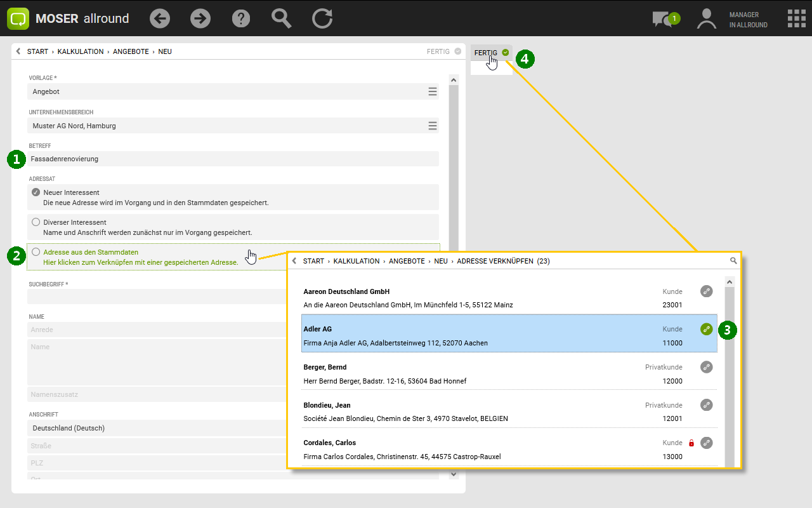This screenshot has width=812, height=508.
Task: Click the forward arrow navigation icon
Action: (200, 18)
